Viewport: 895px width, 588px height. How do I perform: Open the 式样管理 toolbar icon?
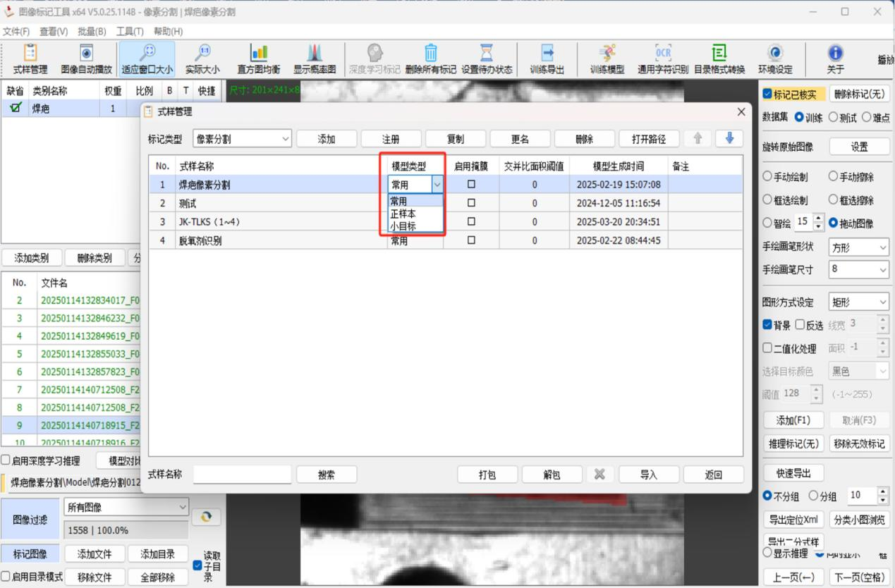(30, 59)
